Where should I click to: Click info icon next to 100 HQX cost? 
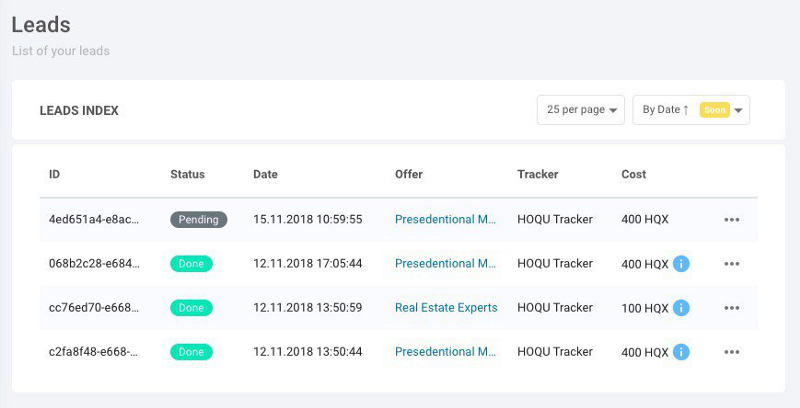(x=681, y=308)
